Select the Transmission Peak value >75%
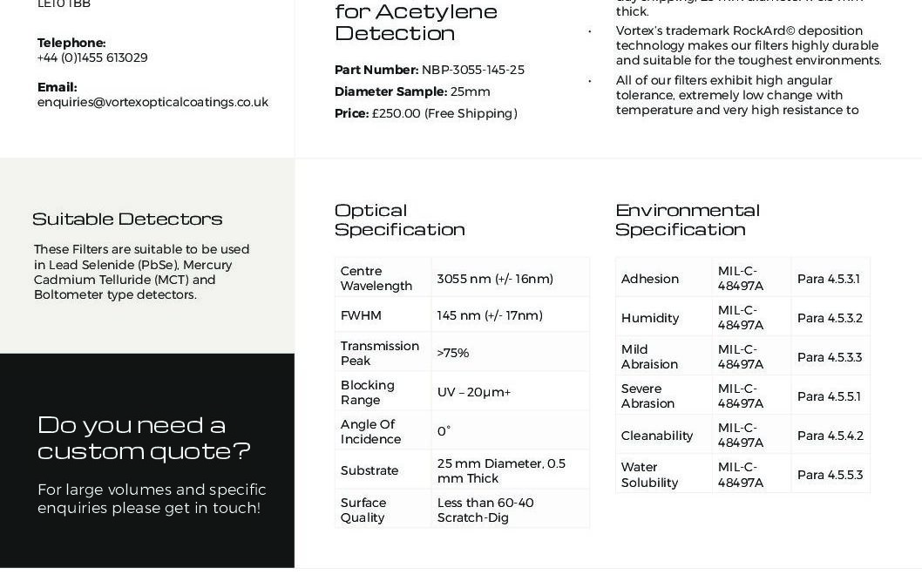This screenshot has width=922, height=588. click(453, 353)
